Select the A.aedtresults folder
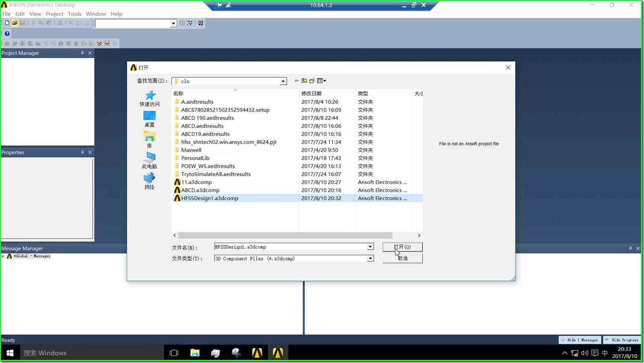This screenshot has height=363, width=644. (x=197, y=102)
